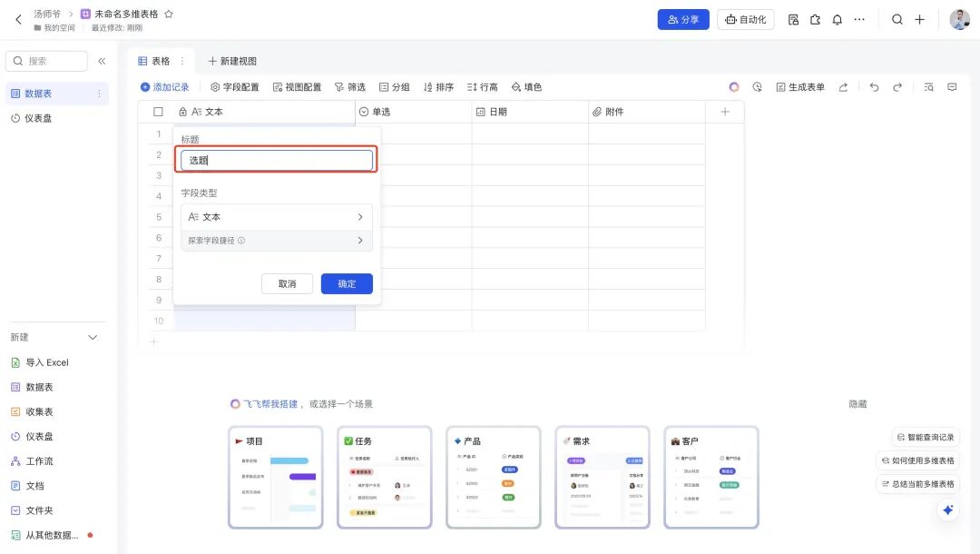Open the blue sparkle AI assistant button
Screen dimensions: 980x554
click(947, 510)
